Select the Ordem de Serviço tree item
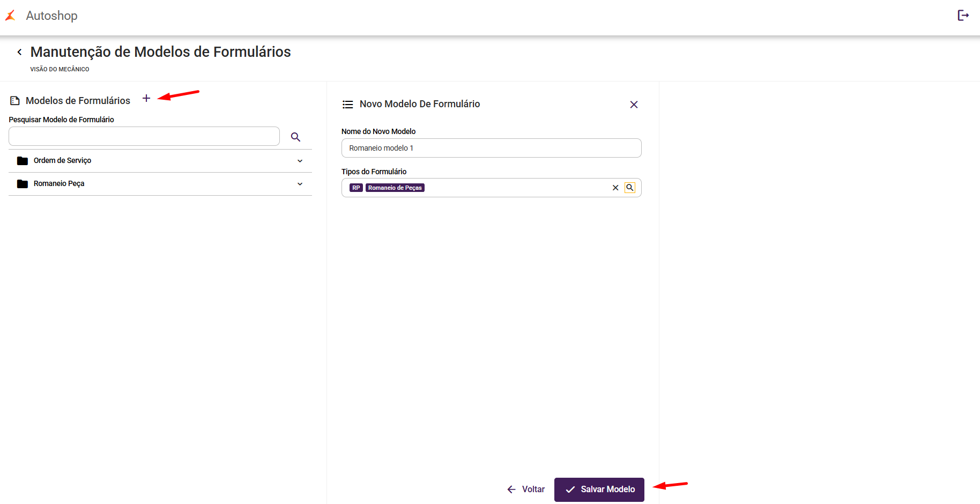The width and height of the screenshot is (980, 504). [x=62, y=161]
